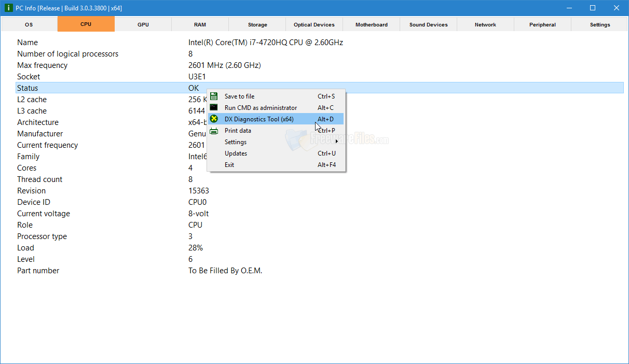Open the RAM tab

pos(200,24)
